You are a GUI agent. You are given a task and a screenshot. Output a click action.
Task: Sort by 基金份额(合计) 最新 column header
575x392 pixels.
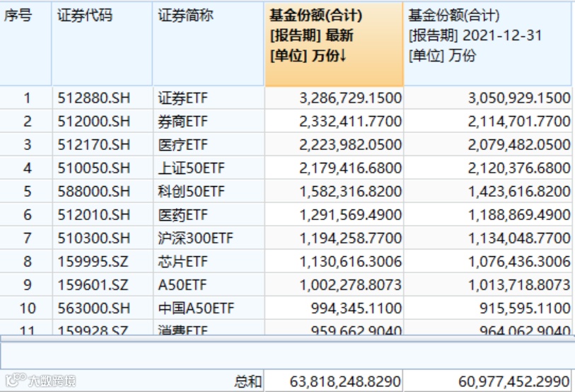(334, 44)
